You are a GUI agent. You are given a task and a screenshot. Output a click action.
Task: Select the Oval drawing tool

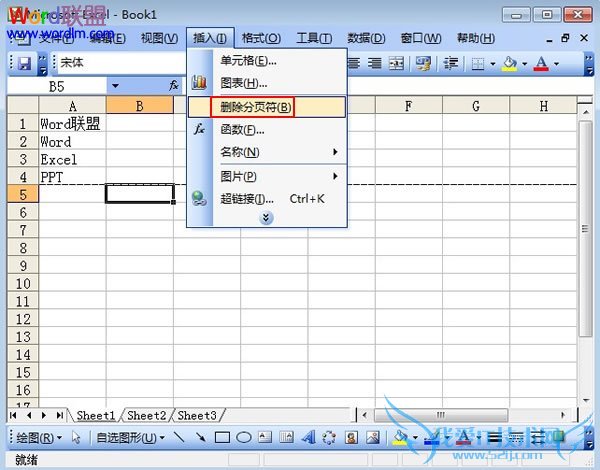coord(243,437)
